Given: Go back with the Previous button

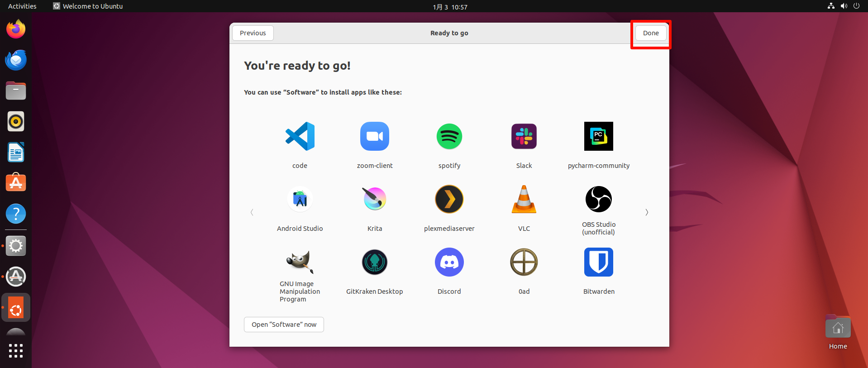Looking at the screenshot, I should [x=253, y=33].
